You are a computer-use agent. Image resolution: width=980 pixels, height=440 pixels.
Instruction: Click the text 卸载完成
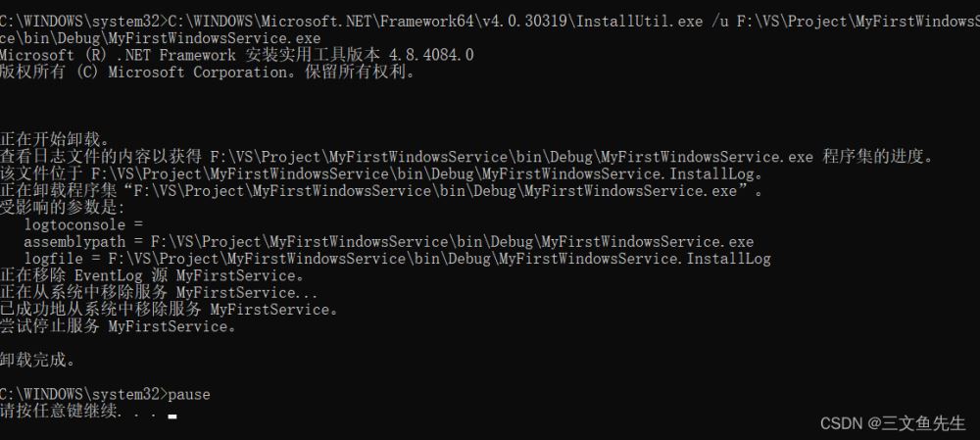pos(38,360)
